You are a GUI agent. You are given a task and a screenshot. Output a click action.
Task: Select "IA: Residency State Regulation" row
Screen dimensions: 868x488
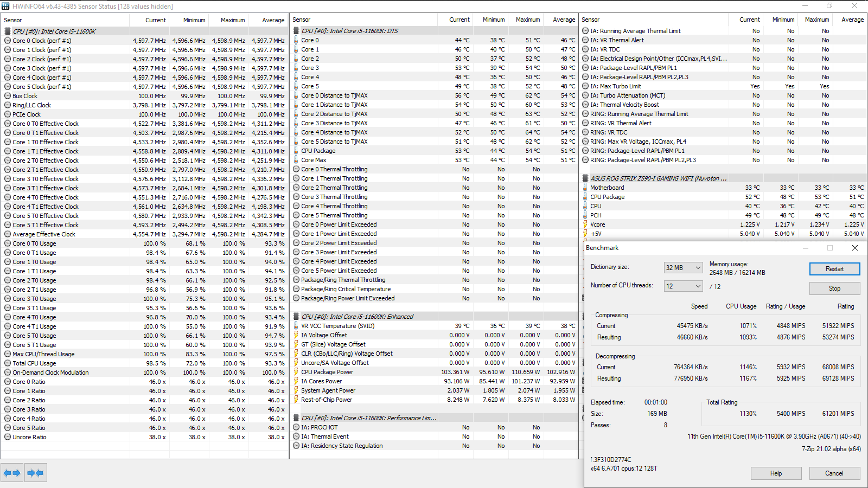[434, 446]
